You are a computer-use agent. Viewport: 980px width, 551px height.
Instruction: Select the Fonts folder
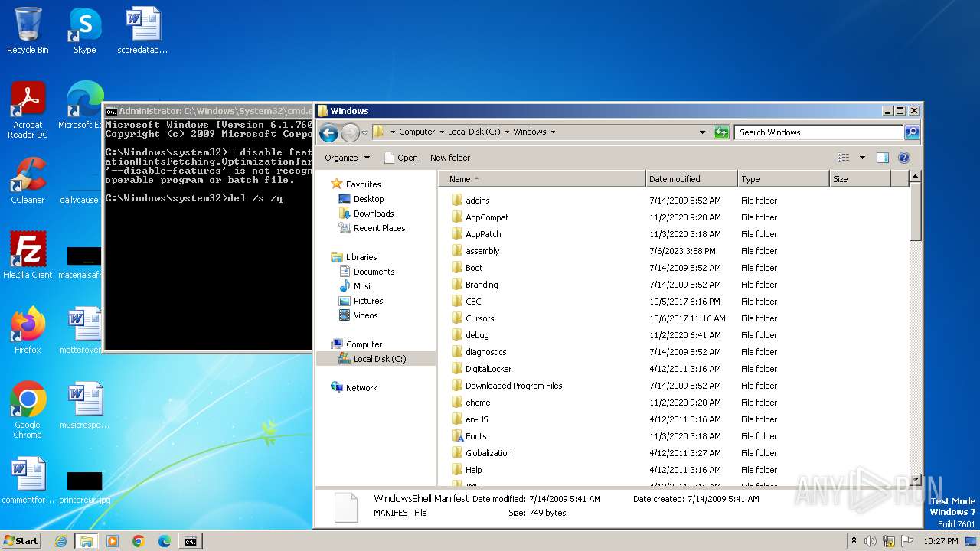coord(475,436)
